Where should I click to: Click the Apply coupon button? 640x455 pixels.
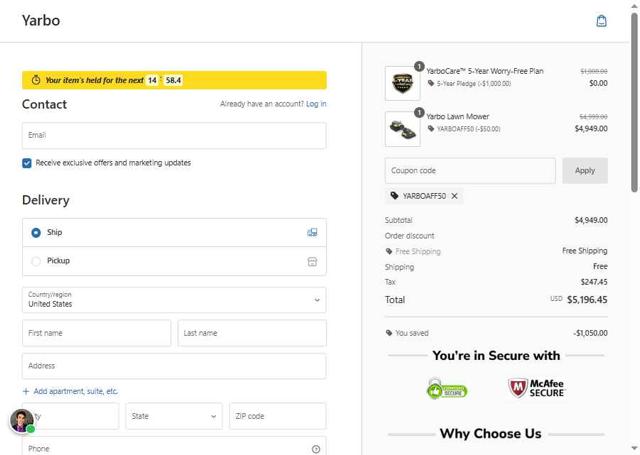coord(585,171)
